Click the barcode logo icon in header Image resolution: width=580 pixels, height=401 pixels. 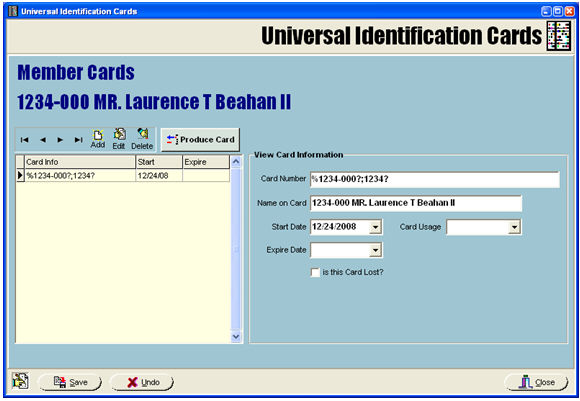(559, 36)
